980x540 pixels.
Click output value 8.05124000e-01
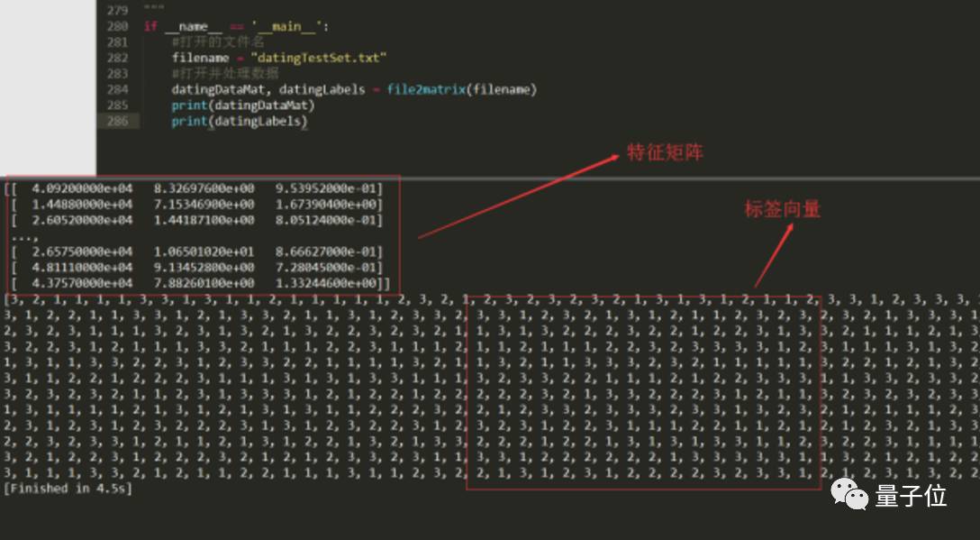326,220
